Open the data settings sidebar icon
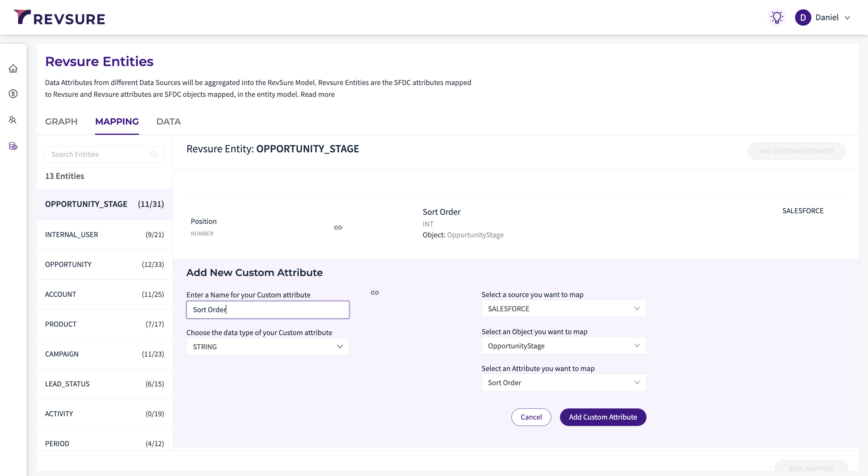This screenshot has height=476, width=868. click(x=13, y=146)
